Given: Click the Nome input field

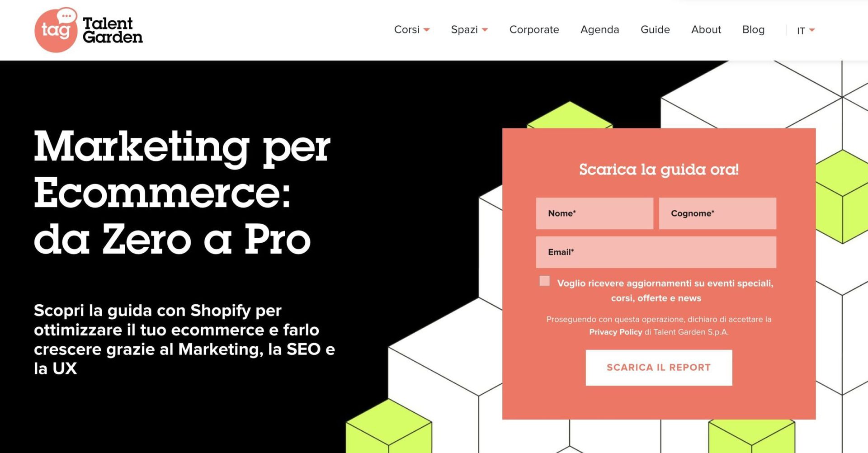Looking at the screenshot, I should (x=594, y=213).
